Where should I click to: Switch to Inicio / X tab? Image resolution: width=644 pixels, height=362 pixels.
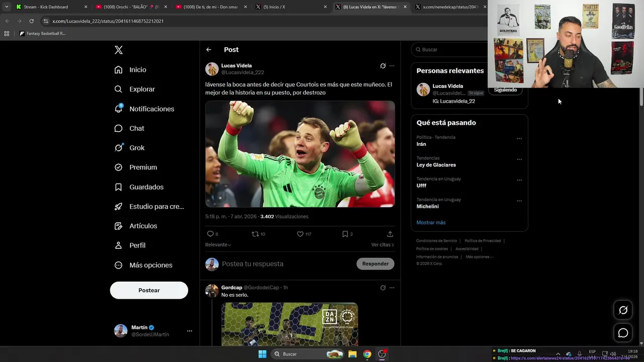tap(291, 7)
